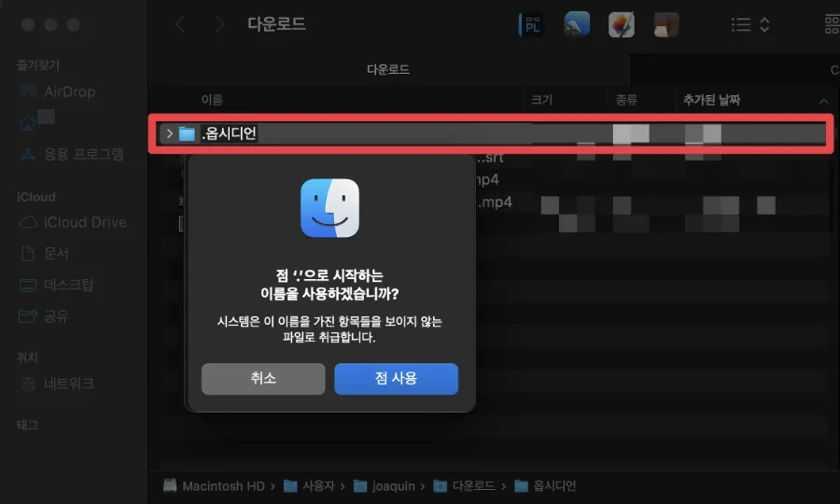This screenshot has width=840, height=504.
Task: Open the colorful feather app icon in toolbar
Action: (622, 24)
